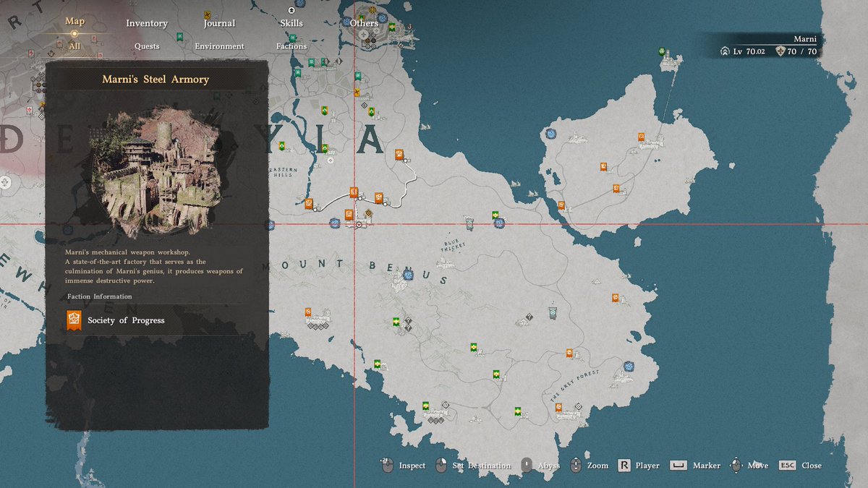Click the red crosshair center cursor marker
This screenshot has width=868, height=488.
359,226
